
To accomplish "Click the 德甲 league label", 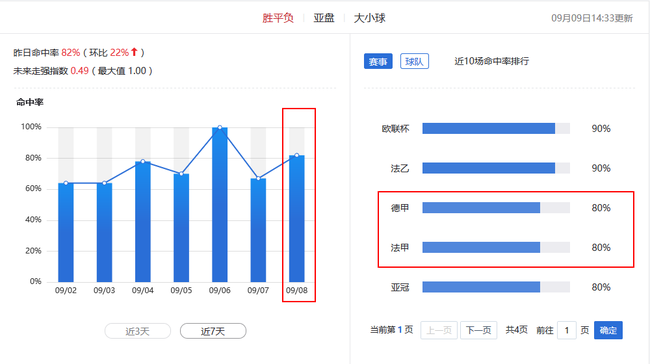I will [x=400, y=208].
